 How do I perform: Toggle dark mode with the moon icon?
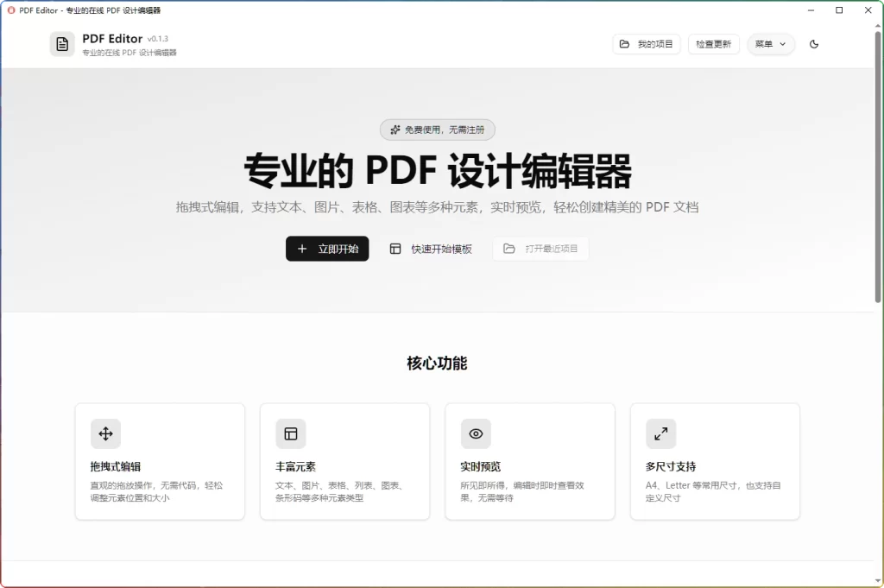(x=814, y=43)
